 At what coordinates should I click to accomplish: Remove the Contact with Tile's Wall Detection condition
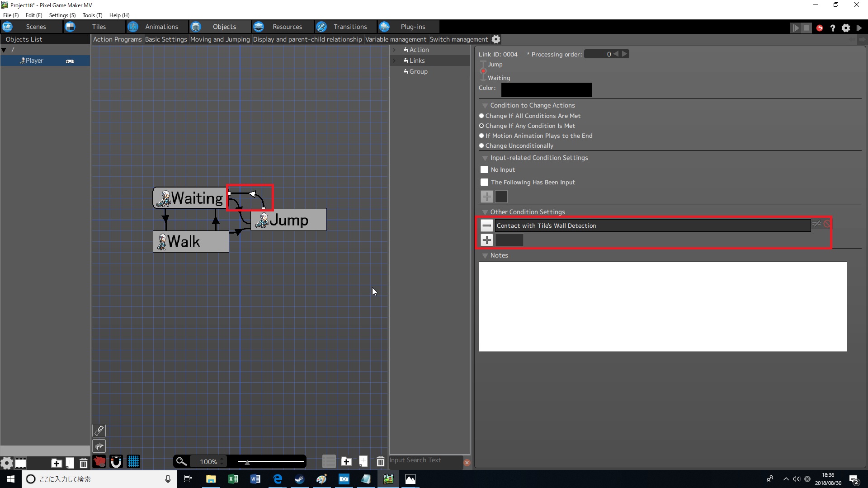[486, 225]
